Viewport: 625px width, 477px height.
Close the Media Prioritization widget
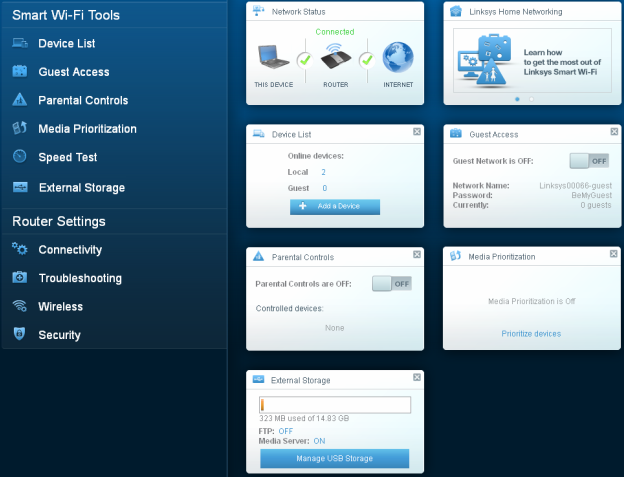613,254
